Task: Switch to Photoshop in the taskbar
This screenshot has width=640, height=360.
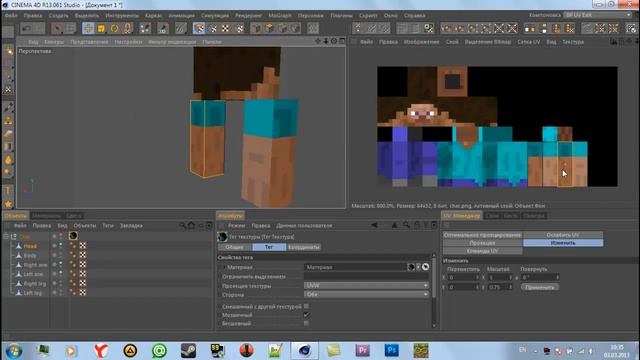Action: pos(391,351)
